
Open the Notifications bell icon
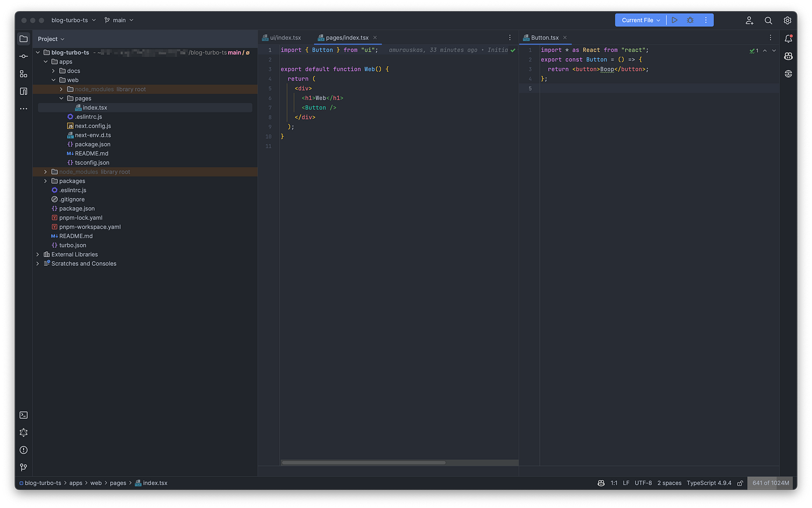click(x=788, y=39)
